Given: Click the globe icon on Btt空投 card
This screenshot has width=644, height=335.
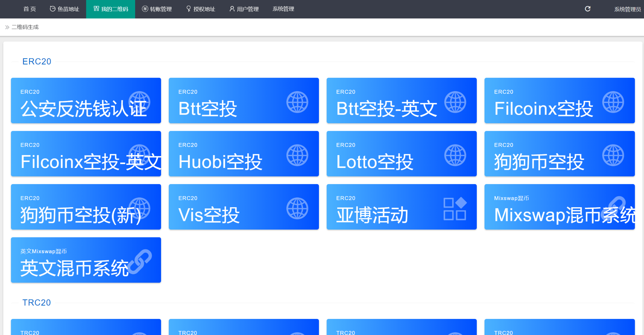Looking at the screenshot, I should coord(297,102).
